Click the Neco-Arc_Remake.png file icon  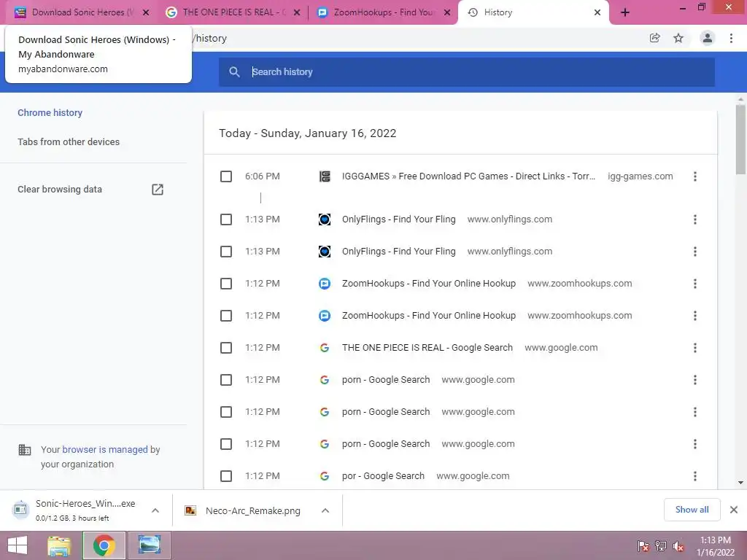190,510
